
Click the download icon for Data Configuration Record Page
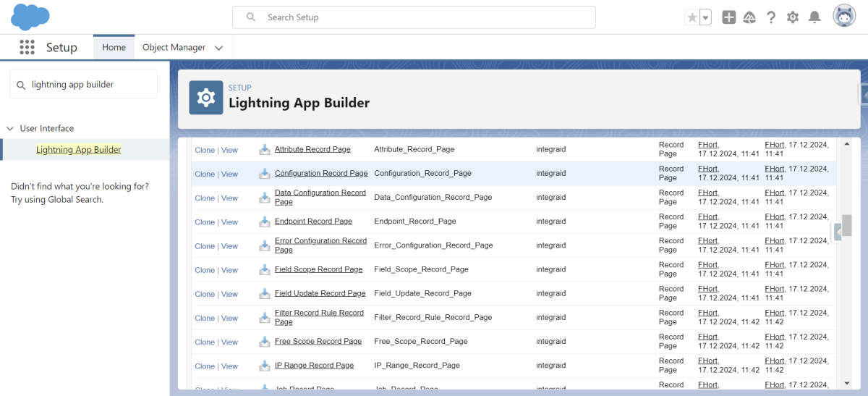pos(265,198)
